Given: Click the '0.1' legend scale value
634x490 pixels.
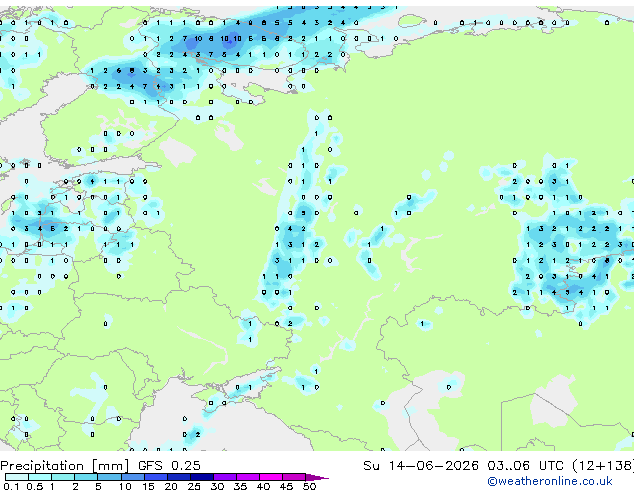Looking at the screenshot, I should [11, 486].
